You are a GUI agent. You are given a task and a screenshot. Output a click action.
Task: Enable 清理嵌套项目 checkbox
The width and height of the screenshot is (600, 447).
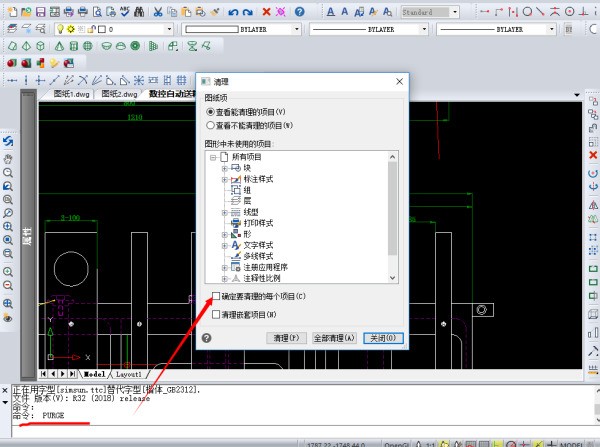(216, 314)
